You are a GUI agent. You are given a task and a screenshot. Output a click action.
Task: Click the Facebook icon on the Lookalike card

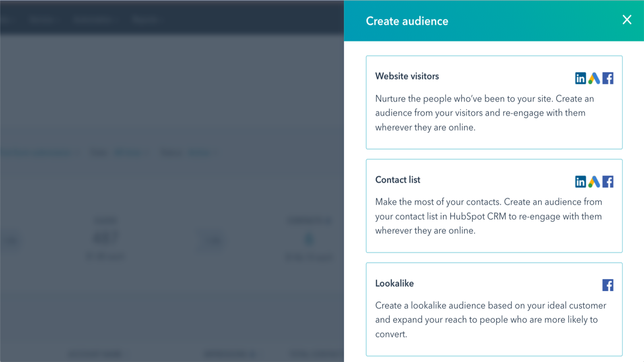pyautogui.click(x=608, y=285)
